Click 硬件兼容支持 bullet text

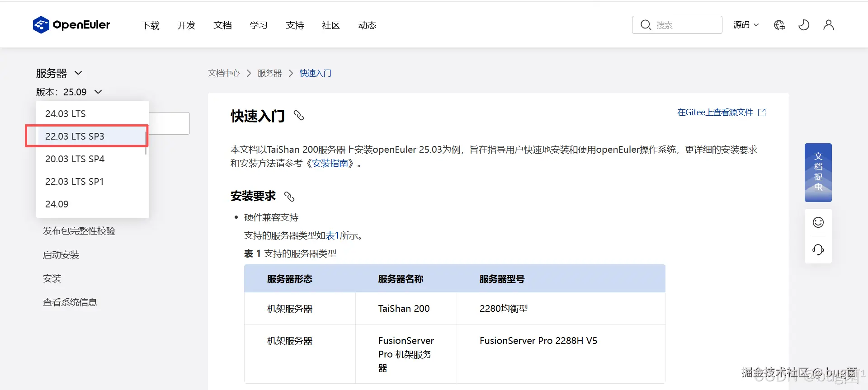pyautogui.click(x=271, y=217)
